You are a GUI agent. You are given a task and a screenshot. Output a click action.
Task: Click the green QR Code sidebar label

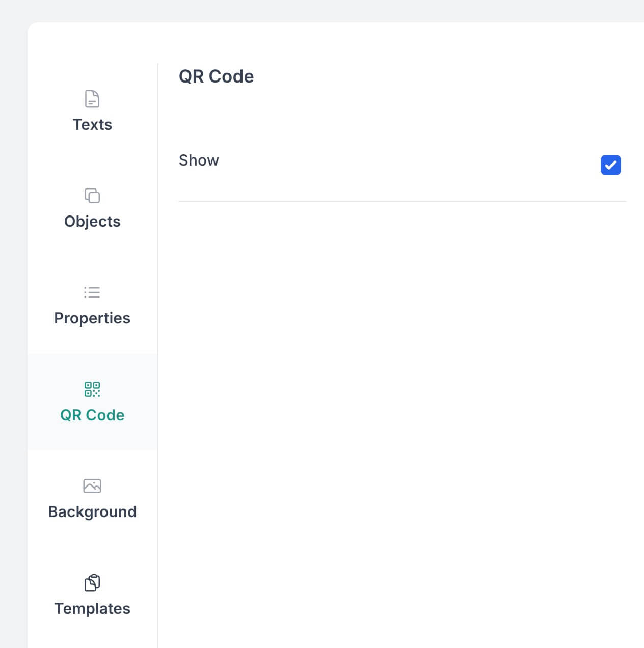pos(92,415)
